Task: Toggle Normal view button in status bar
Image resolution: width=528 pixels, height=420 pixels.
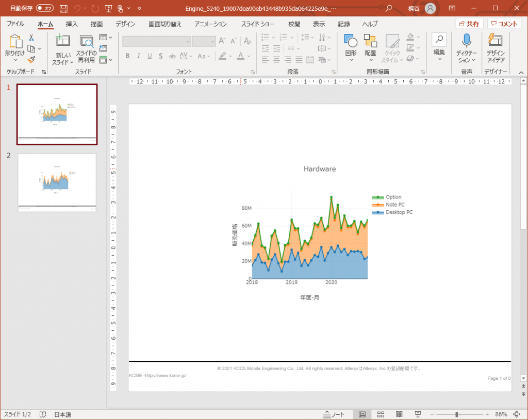Action: coord(362,414)
